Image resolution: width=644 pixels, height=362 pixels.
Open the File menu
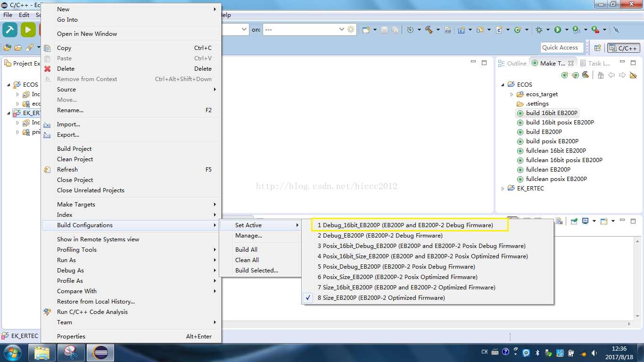pos(8,15)
